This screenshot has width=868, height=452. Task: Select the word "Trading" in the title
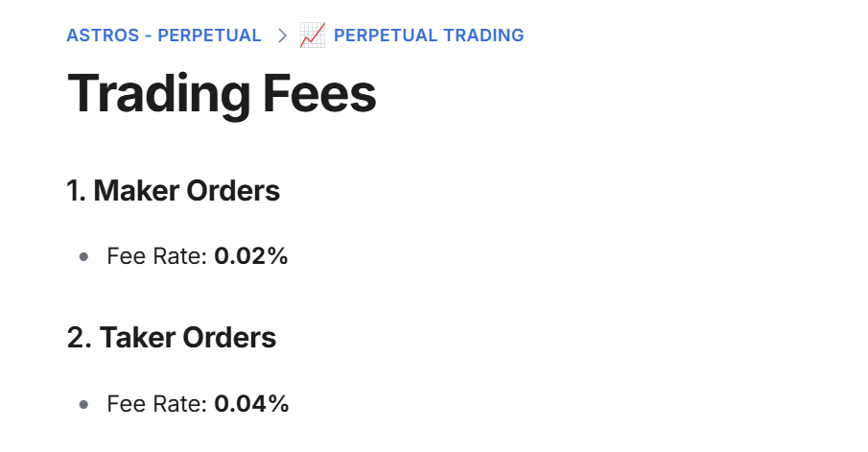(157, 94)
